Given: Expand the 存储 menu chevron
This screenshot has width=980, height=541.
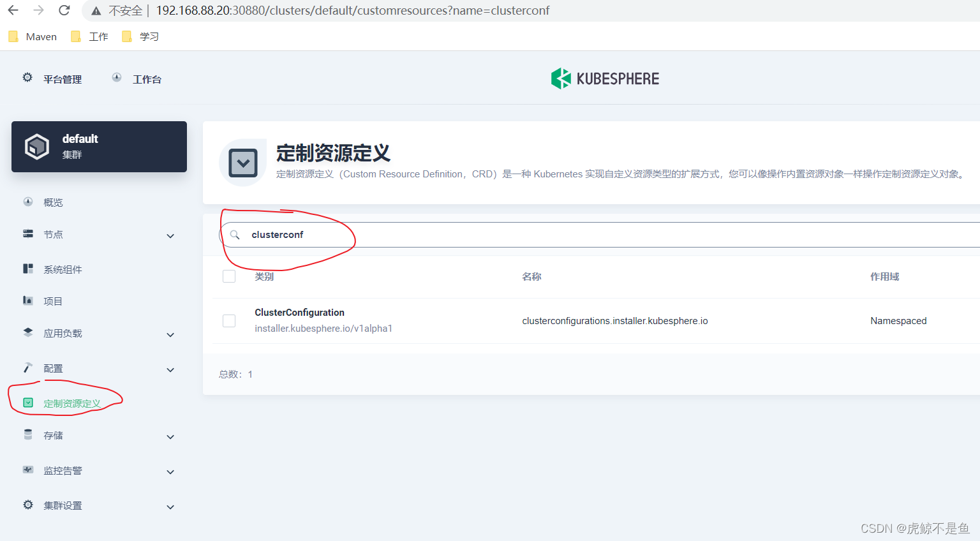Looking at the screenshot, I should 170,436.
